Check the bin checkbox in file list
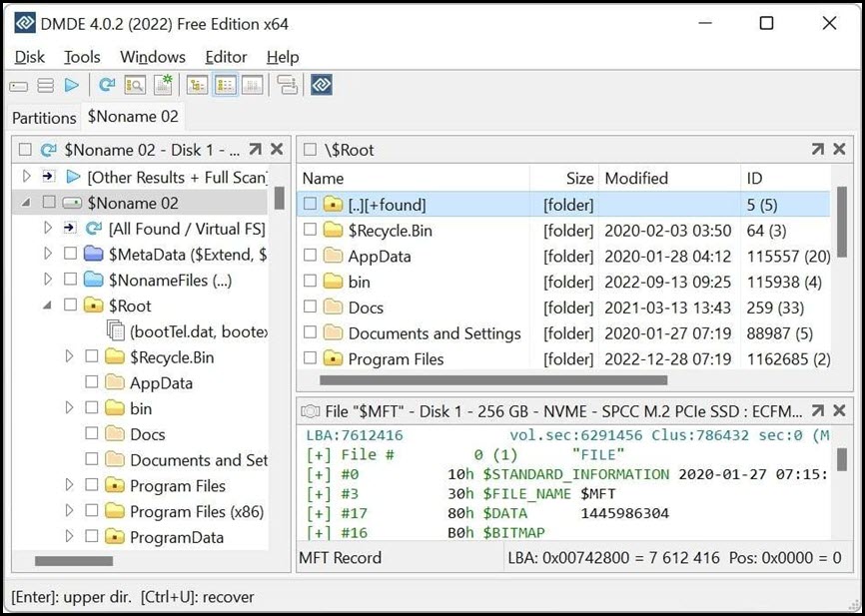865x616 pixels. coord(310,282)
